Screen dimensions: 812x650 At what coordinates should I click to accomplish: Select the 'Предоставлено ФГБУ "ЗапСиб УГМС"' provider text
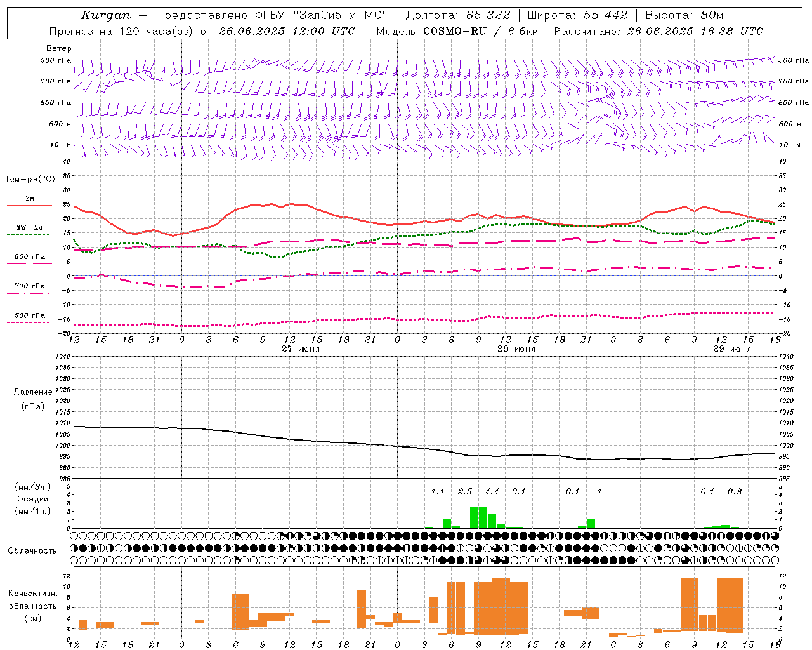[x=272, y=15]
